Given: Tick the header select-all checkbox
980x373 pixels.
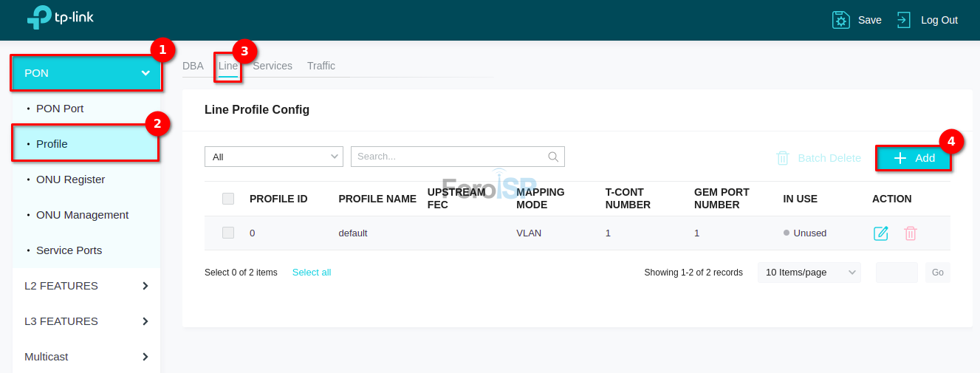Looking at the screenshot, I should coord(228,199).
